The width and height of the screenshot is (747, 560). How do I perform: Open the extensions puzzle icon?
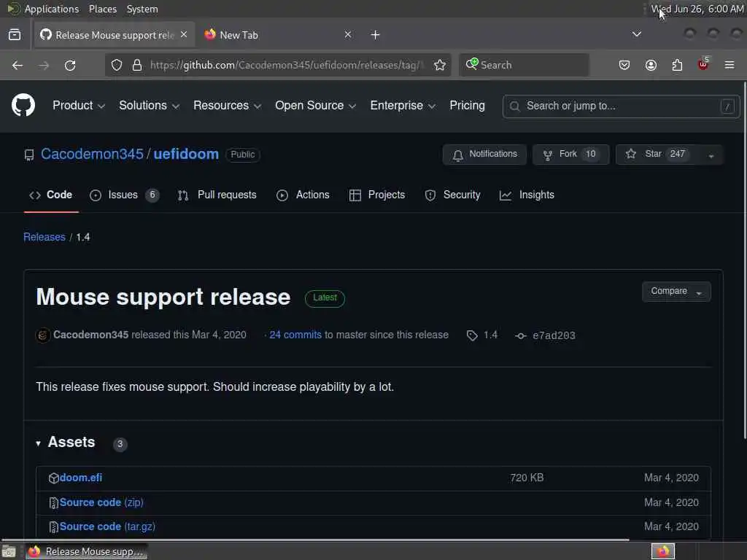pos(677,65)
